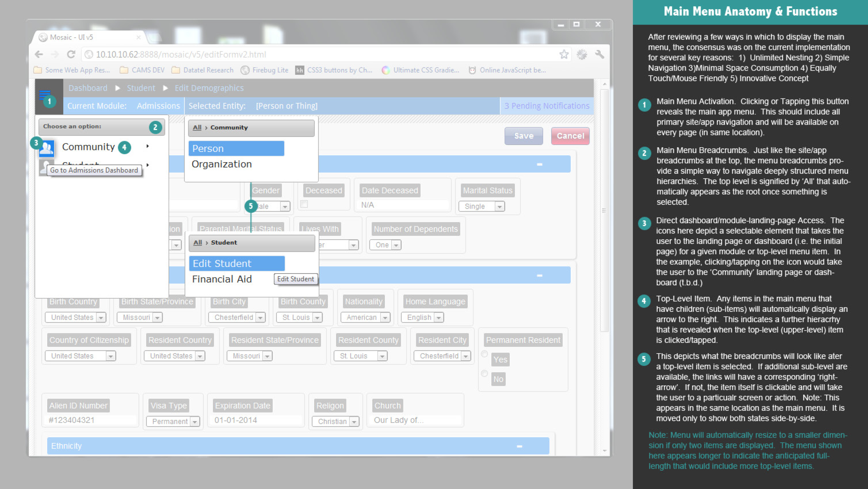
Task: Click the bookmark star icon
Action: (x=563, y=54)
